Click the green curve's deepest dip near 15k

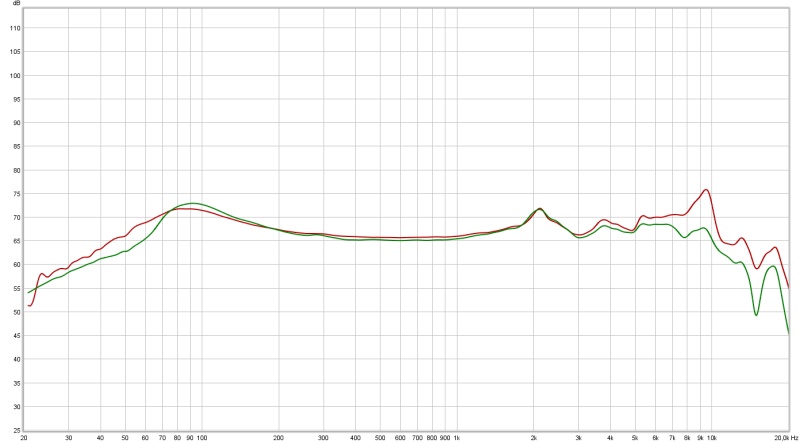coord(756,315)
